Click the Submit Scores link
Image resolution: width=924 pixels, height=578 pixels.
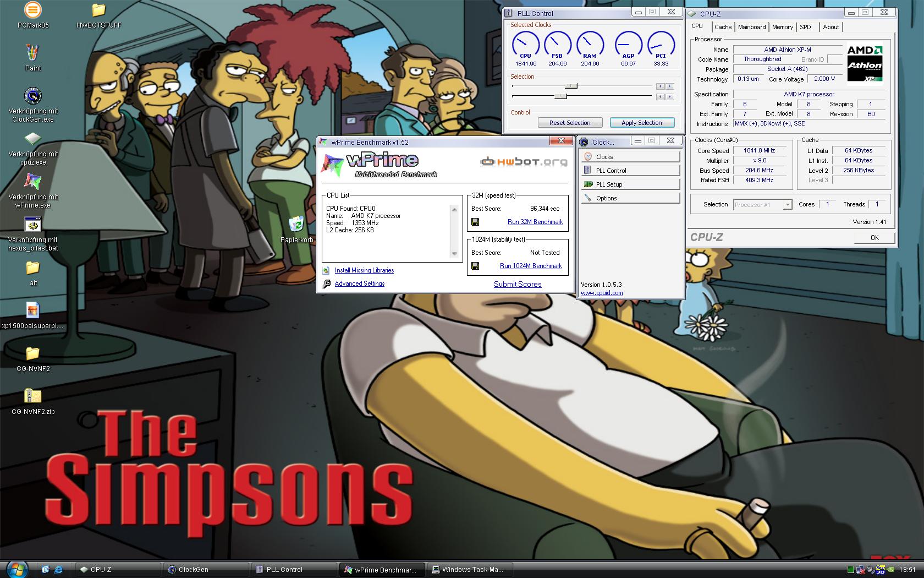coord(518,284)
